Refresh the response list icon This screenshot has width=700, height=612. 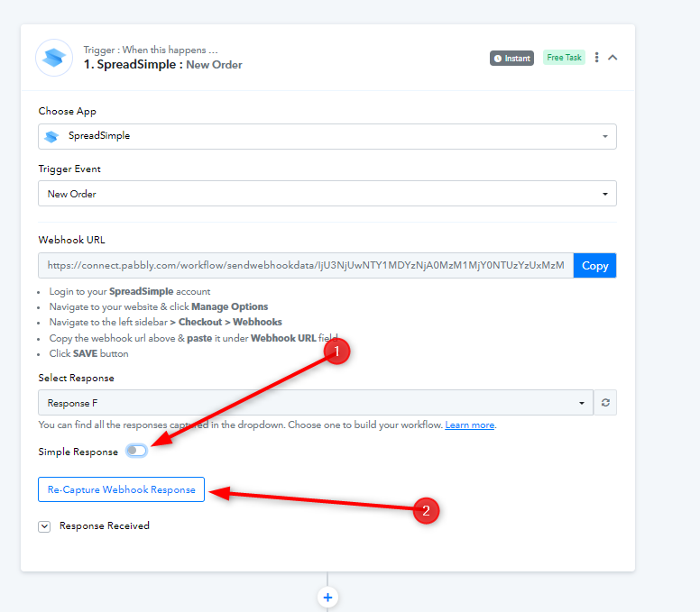click(605, 403)
